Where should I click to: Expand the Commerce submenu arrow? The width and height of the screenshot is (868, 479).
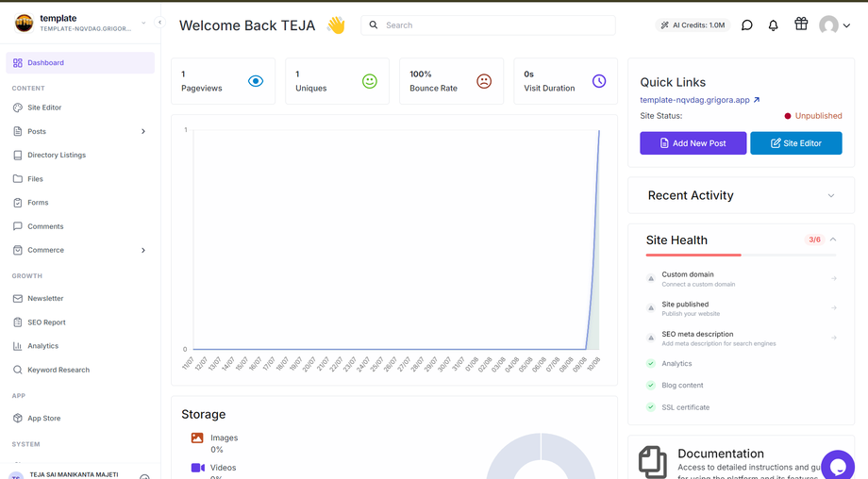[x=143, y=250]
